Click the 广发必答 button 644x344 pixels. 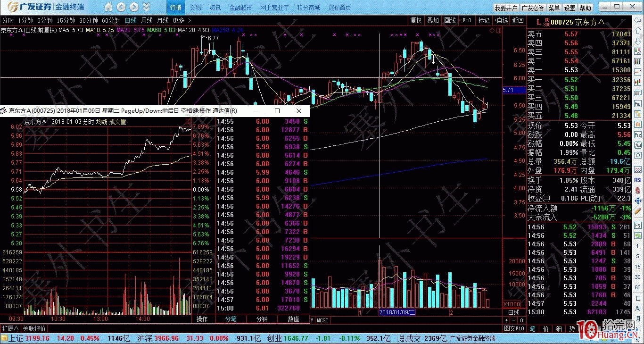pyautogui.click(x=533, y=8)
